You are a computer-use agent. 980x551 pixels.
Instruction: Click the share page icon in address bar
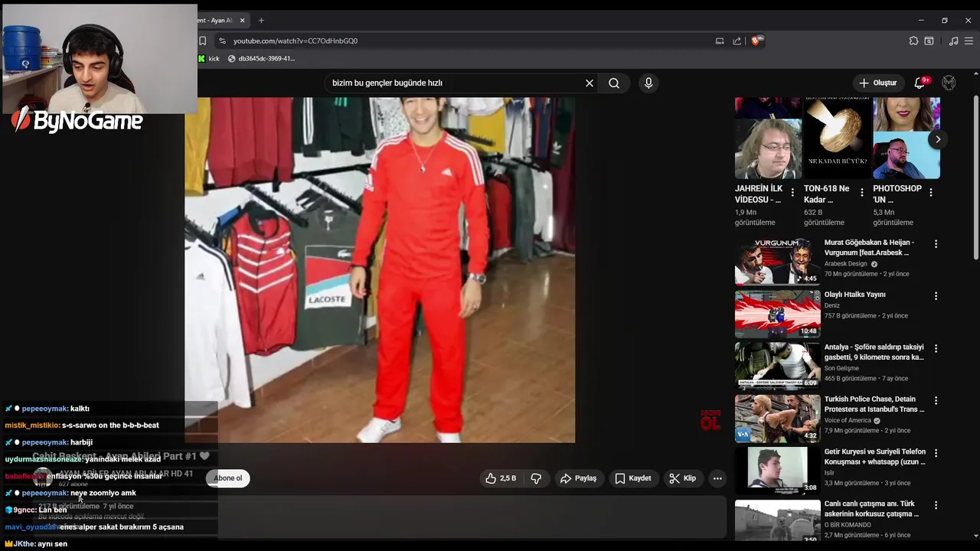click(x=737, y=41)
